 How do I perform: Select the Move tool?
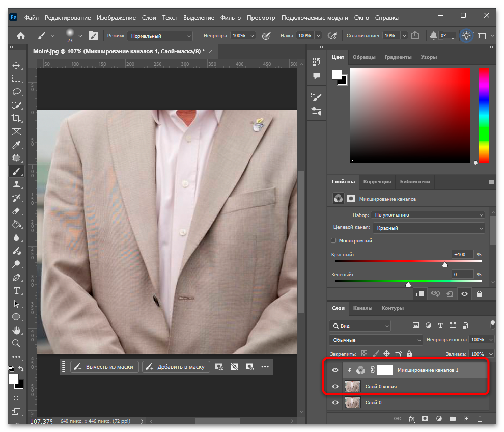(16, 66)
